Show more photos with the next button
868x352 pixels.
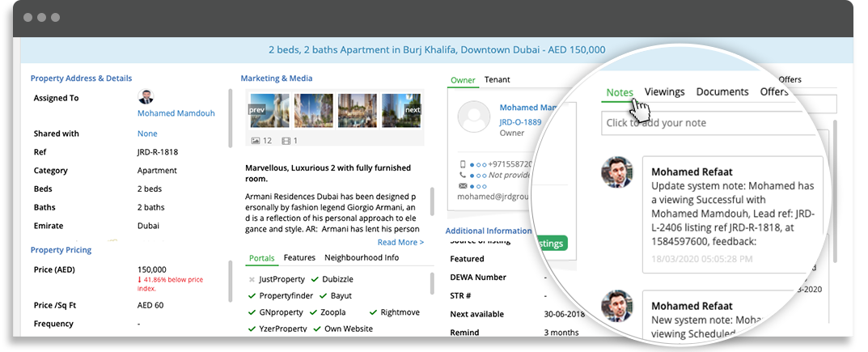click(413, 109)
